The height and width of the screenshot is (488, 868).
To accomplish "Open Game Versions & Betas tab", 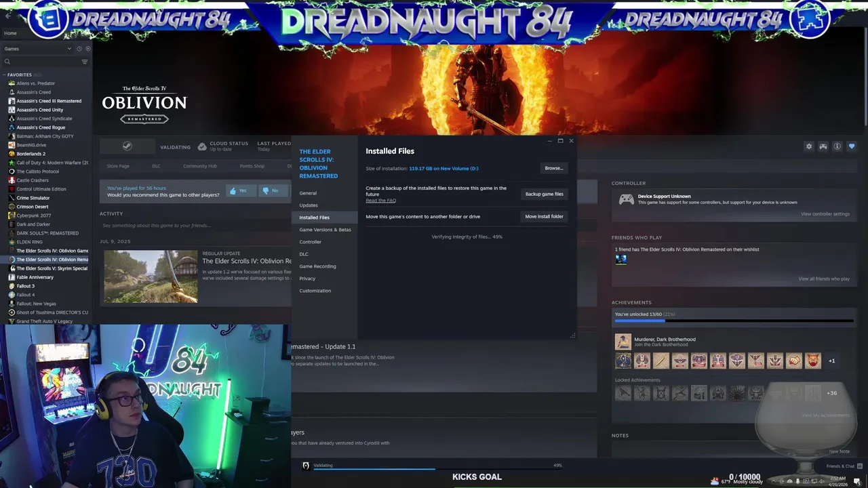I will (325, 230).
